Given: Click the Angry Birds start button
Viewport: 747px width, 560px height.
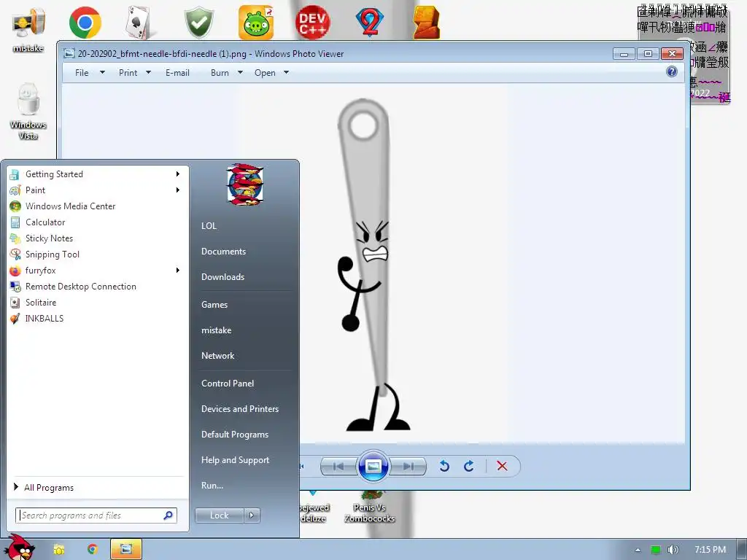Looking at the screenshot, I should (18, 548).
